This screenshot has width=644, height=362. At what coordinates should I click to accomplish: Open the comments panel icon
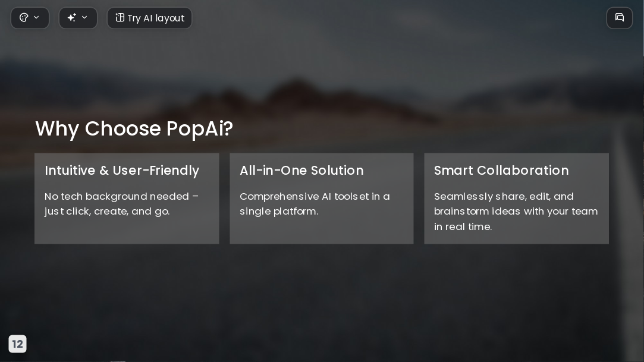(x=620, y=18)
